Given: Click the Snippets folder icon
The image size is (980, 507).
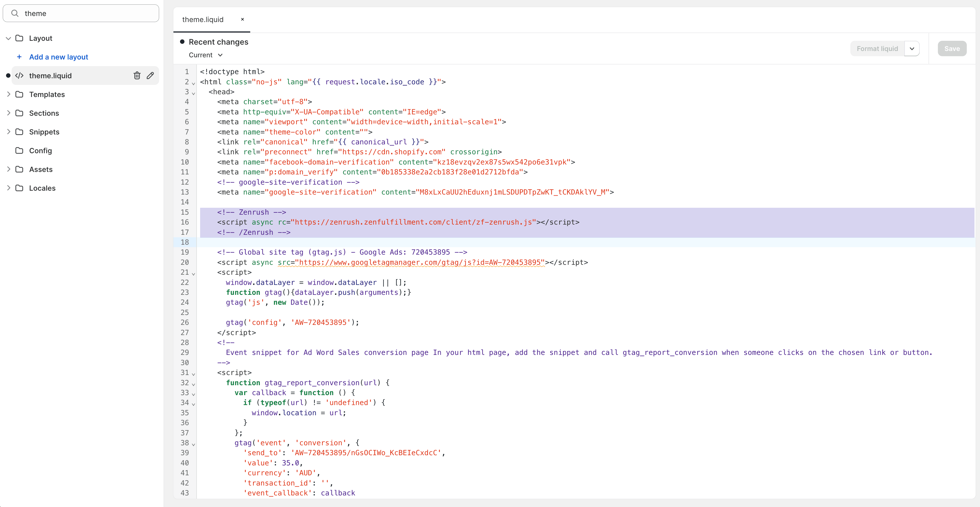Looking at the screenshot, I should [19, 131].
